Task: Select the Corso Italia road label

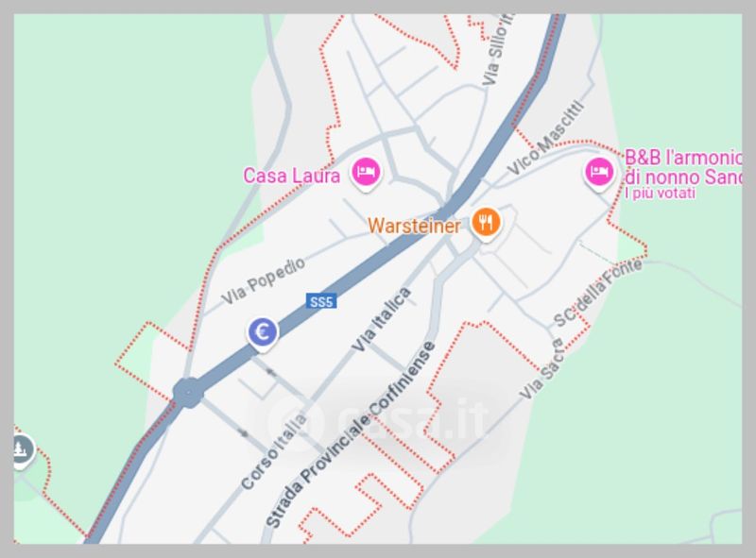Action: (273, 451)
